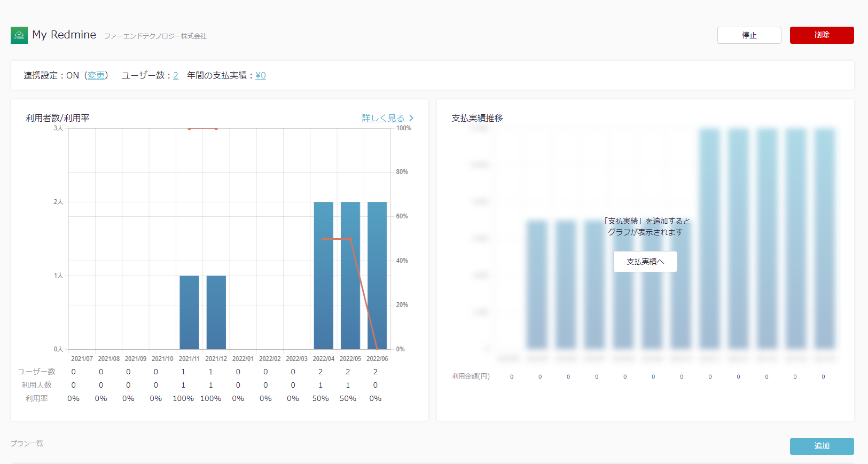This screenshot has width=868, height=464.
Task: Click the 支払実績推移 panel title
Action: [477, 118]
